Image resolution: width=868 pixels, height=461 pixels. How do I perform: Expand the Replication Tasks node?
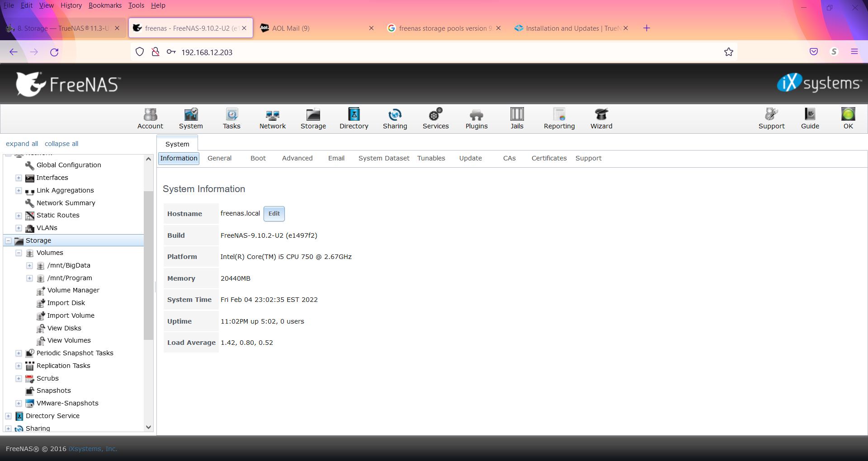[x=19, y=366]
